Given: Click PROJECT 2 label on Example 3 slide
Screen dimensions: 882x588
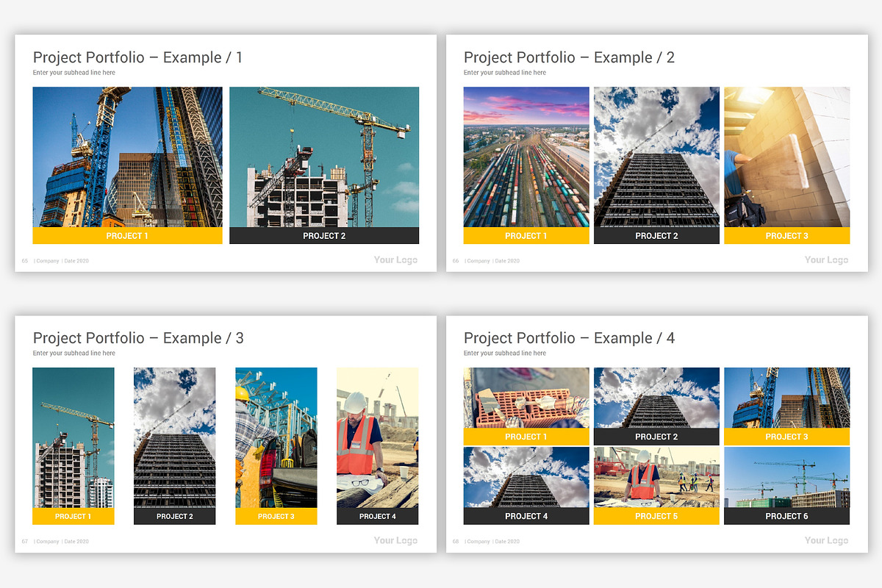Looking at the screenshot, I should [x=175, y=516].
